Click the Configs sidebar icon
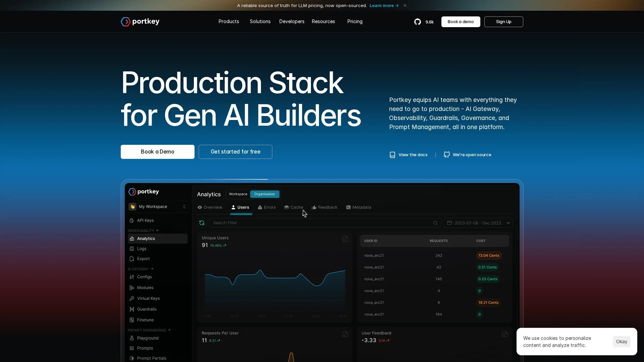Image resolution: width=644 pixels, height=362 pixels. [x=132, y=277]
